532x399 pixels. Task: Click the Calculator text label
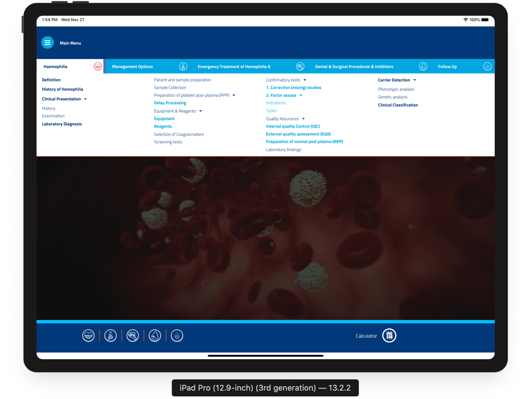coord(366,336)
